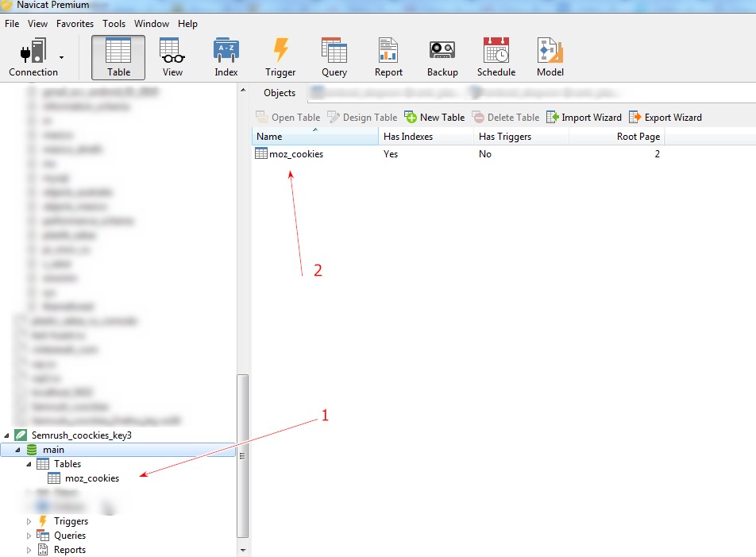756x557 pixels.
Task: Click the moz_cookies tree table icon
Action: click(54, 478)
